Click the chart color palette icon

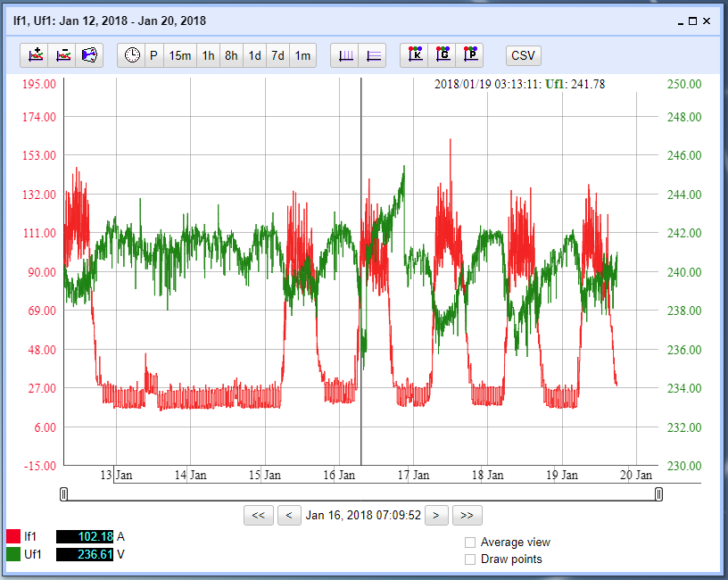coord(89,55)
